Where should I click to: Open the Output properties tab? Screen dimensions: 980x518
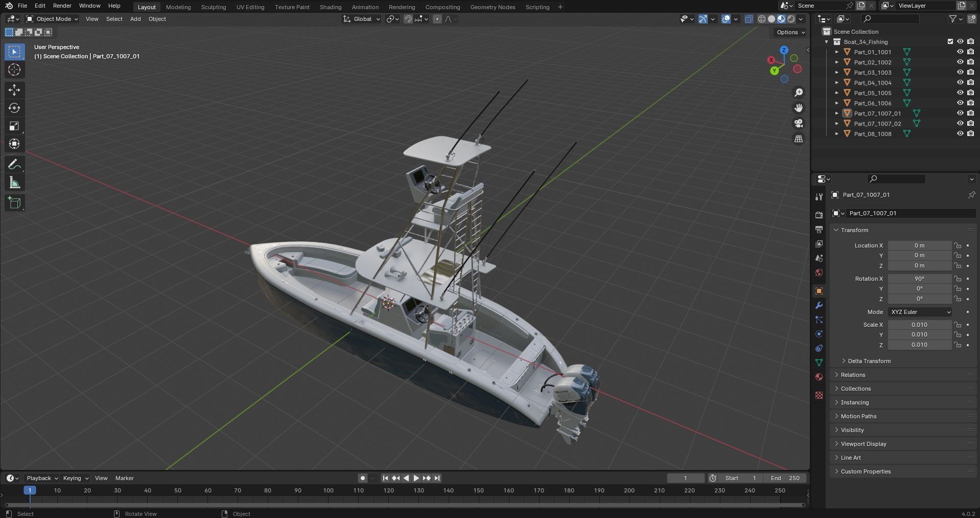point(819,230)
